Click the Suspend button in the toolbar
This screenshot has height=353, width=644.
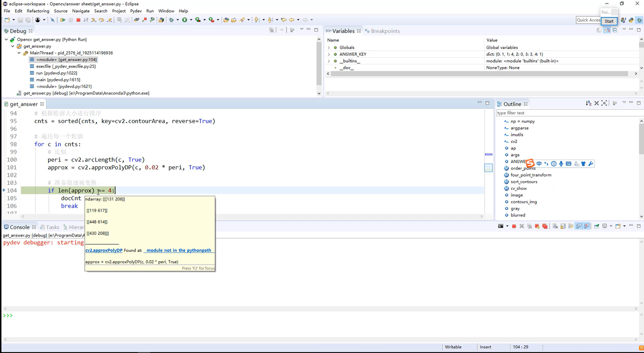click(x=71, y=20)
